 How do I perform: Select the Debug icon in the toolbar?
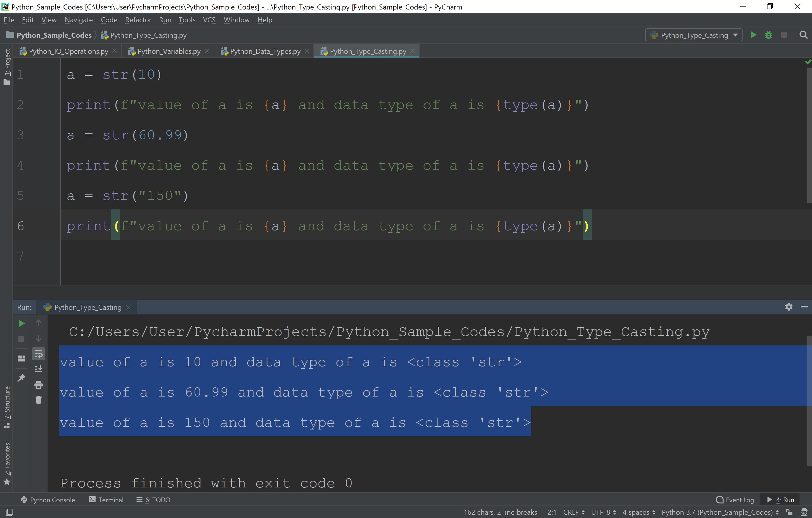[x=768, y=35]
